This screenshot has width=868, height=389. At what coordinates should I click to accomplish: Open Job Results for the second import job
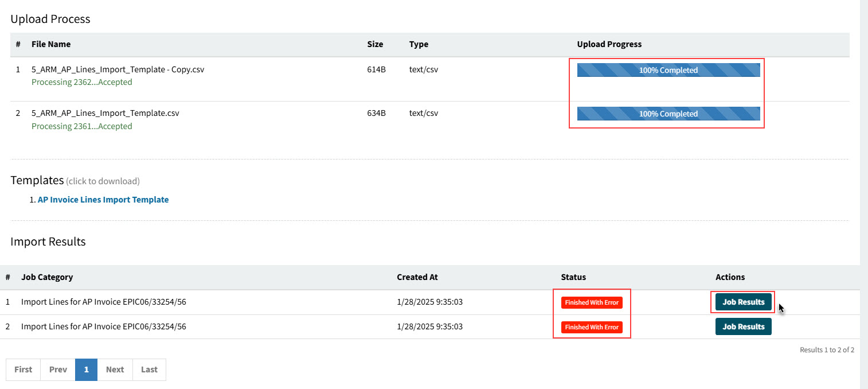[743, 326]
